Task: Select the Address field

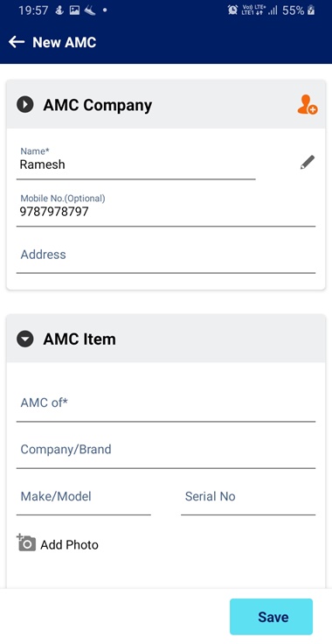Action: (166, 255)
